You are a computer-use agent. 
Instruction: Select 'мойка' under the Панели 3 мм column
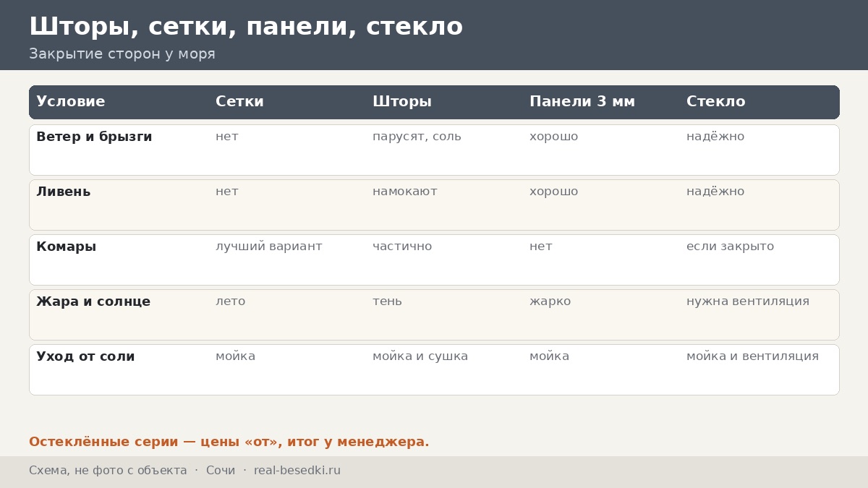[550, 356]
